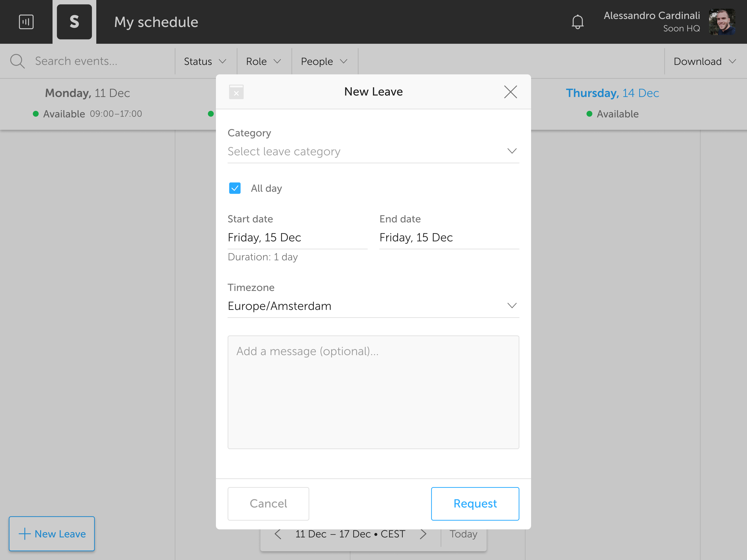Click the Start date field

coord(297,238)
